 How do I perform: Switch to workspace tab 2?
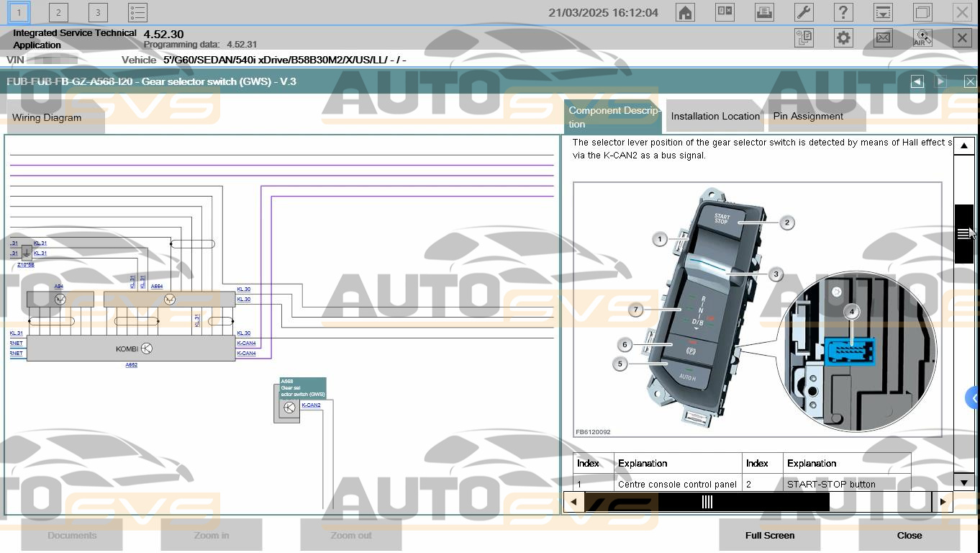[58, 12]
